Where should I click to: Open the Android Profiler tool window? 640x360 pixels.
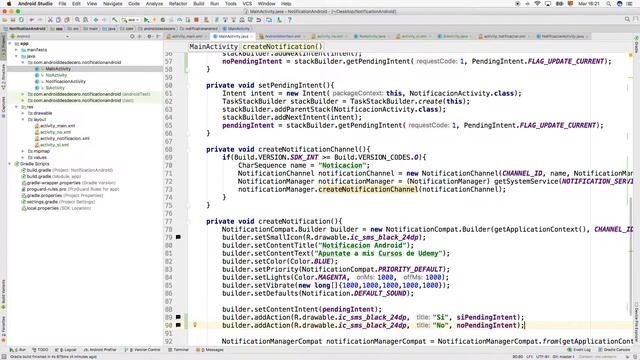pyautogui.click(x=100, y=350)
